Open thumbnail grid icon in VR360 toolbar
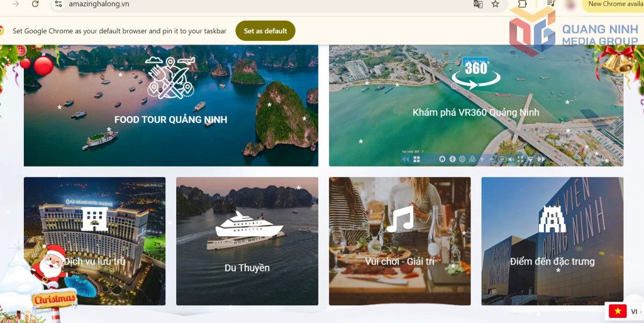 (x=416, y=160)
